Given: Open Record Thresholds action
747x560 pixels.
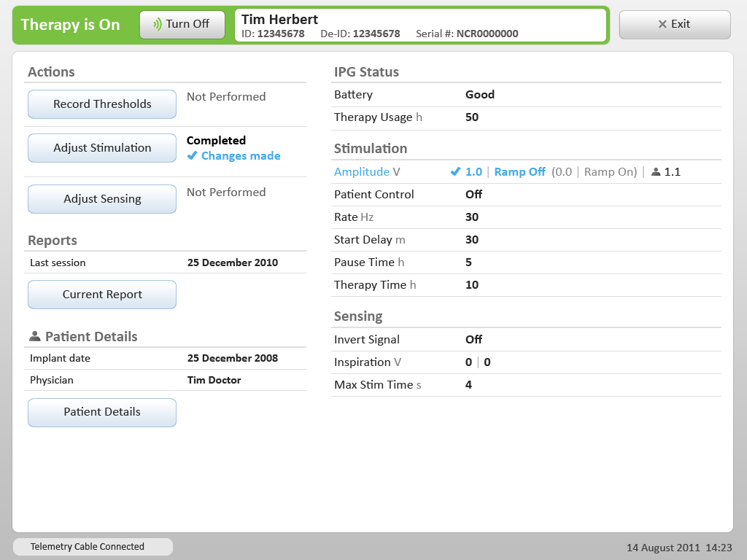Looking at the screenshot, I should [102, 104].
